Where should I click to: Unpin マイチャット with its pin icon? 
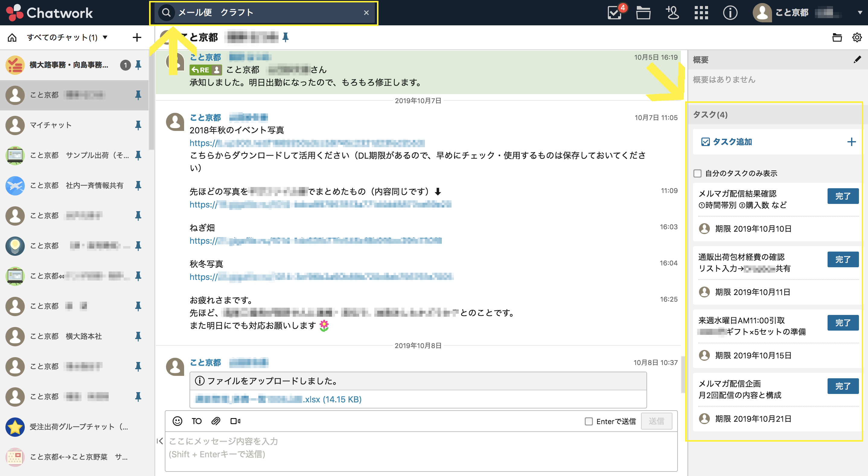pyautogui.click(x=138, y=125)
